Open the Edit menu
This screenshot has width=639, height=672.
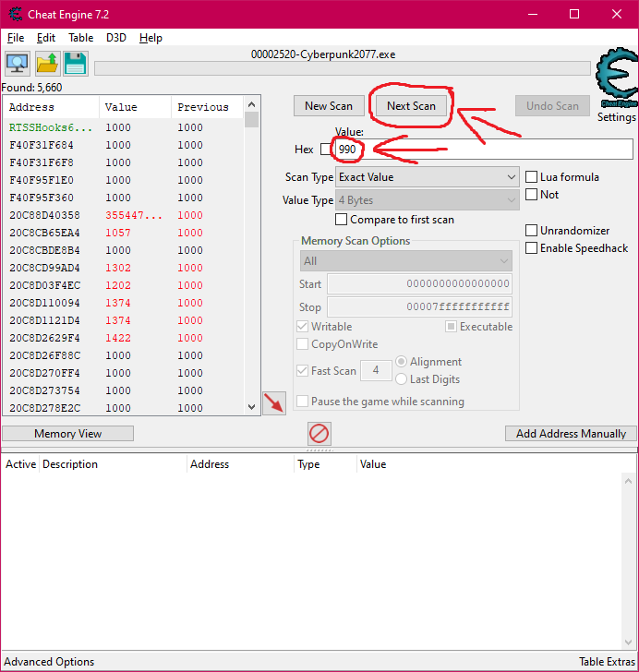coord(46,38)
